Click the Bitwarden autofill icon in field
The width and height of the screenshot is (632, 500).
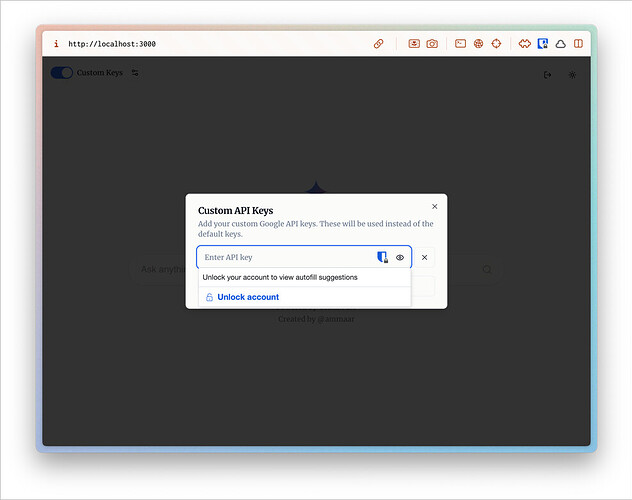point(382,257)
